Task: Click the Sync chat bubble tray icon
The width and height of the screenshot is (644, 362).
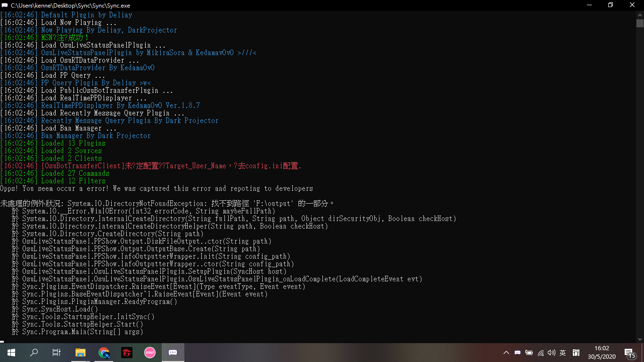Action: pos(518,353)
